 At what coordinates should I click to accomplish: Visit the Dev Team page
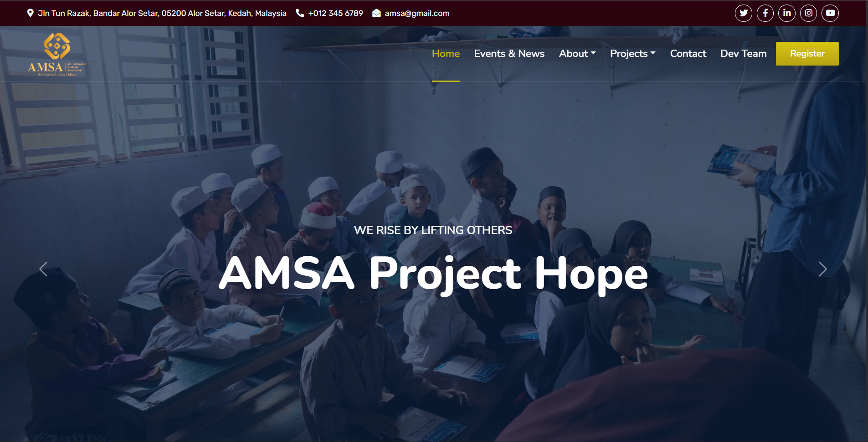744,54
